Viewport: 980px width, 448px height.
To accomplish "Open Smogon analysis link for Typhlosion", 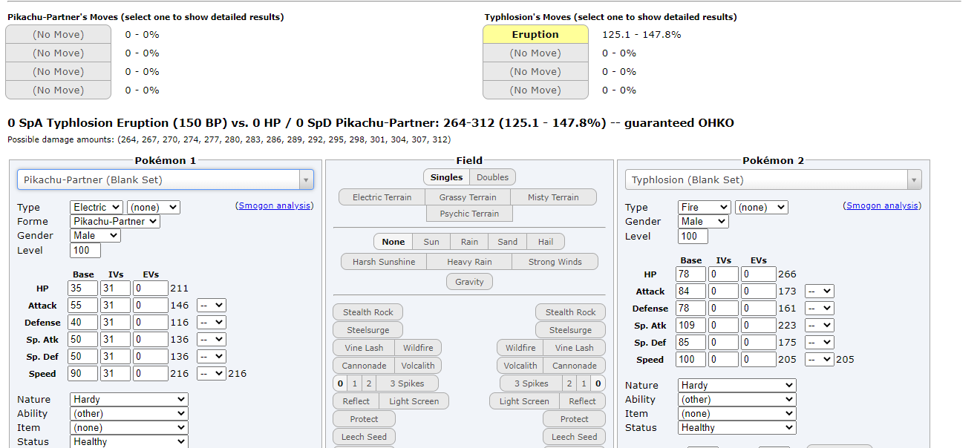I will (x=882, y=205).
